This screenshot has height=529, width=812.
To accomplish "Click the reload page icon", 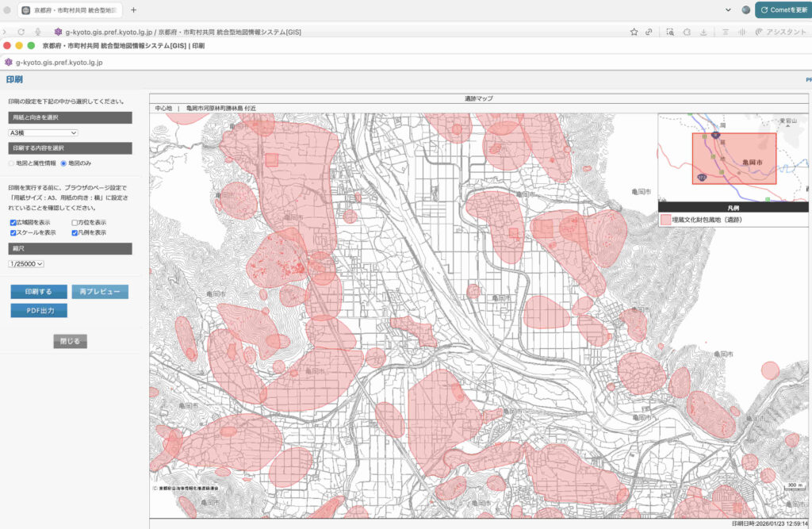I will (x=21, y=32).
